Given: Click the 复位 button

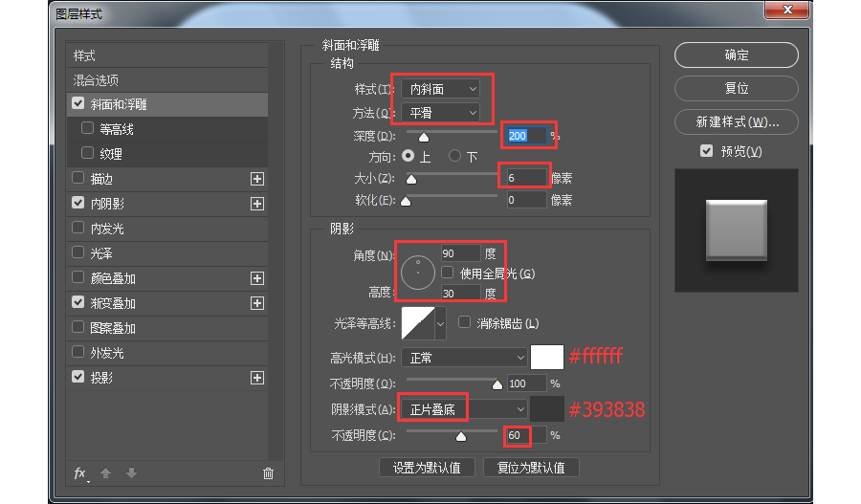Looking at the screenshot, I should pos(737,88).
